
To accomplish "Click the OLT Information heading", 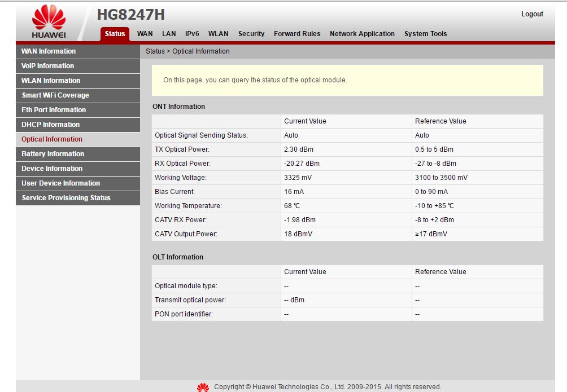I will (178, 257).
